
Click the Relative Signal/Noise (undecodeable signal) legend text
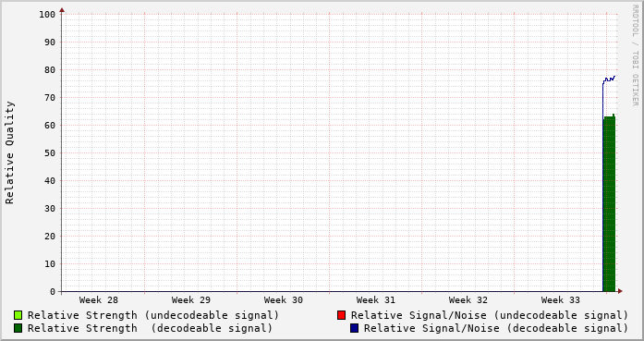(x=490, y=315)
